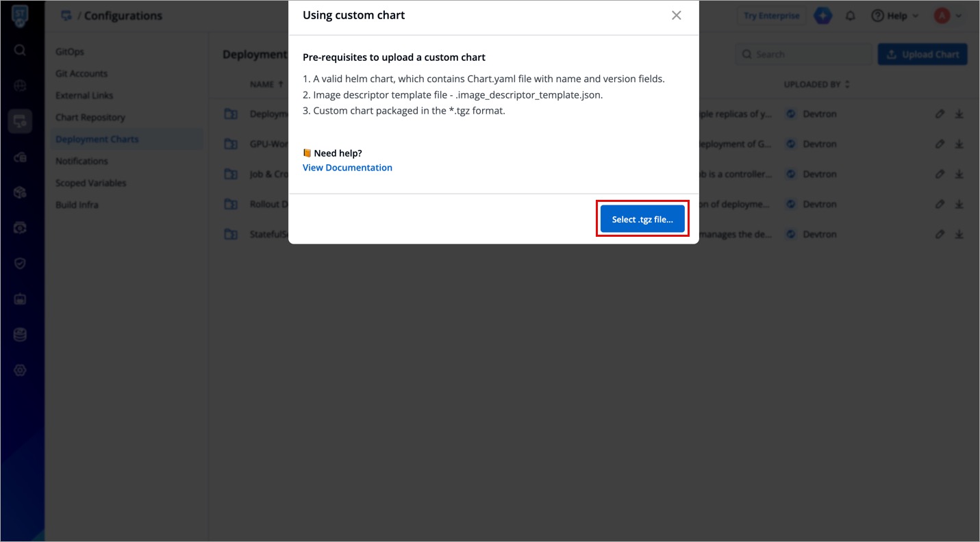Open the user avatar account menu
This screenshot has width=980, height=542.
[947, 16]
